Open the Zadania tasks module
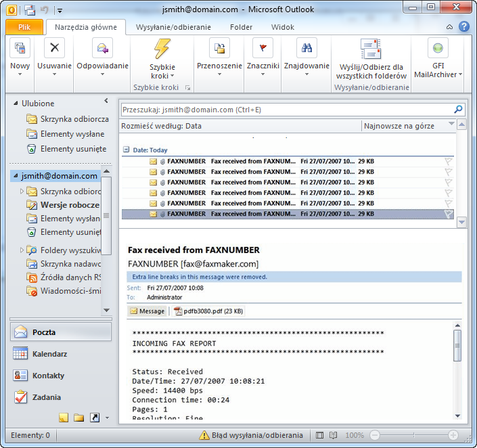This screenshot has width=477, height=448. click(61, 397)
